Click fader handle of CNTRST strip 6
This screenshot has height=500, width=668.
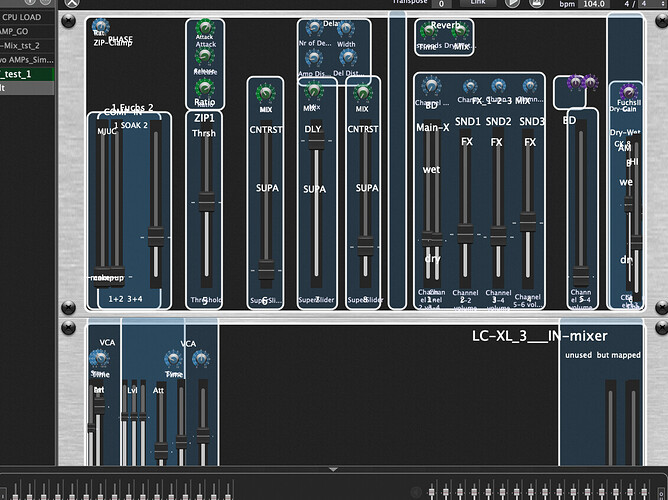point(266,270)
